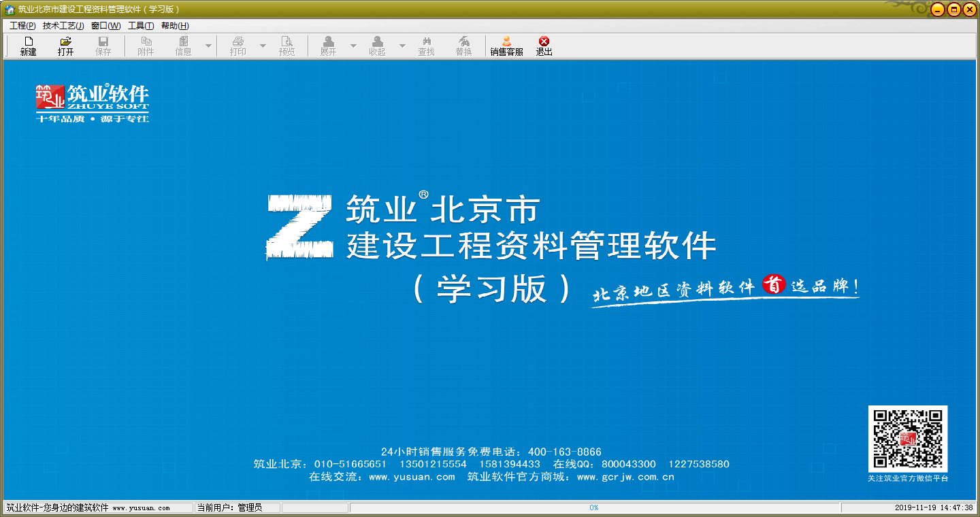Open the dropdown arrow beside 信息
Image resolution: width=980 pixels, height=517 pixels.
[x=208, y=46]
